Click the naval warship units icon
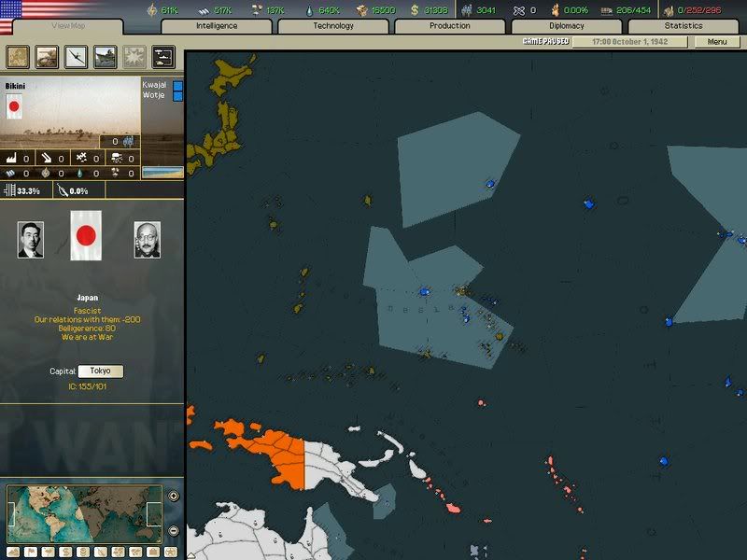Viewport: 747px width, 560px height. 106,57
